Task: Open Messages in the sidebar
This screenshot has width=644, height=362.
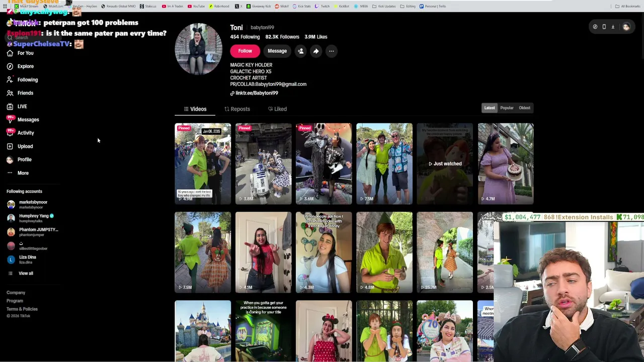Action: tap(23, 120)
